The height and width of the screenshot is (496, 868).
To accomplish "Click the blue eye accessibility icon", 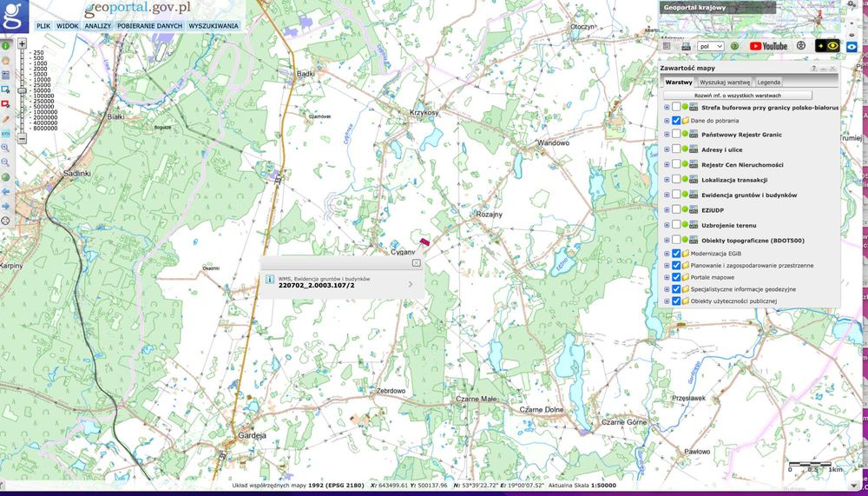I will tap(852, 47).
